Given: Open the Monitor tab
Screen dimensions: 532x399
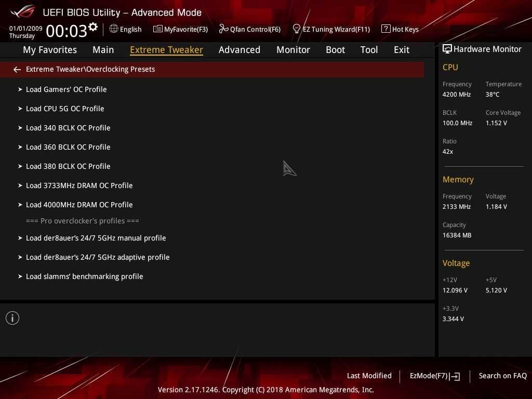Looking at the screenshot, I should click(293, 50).
